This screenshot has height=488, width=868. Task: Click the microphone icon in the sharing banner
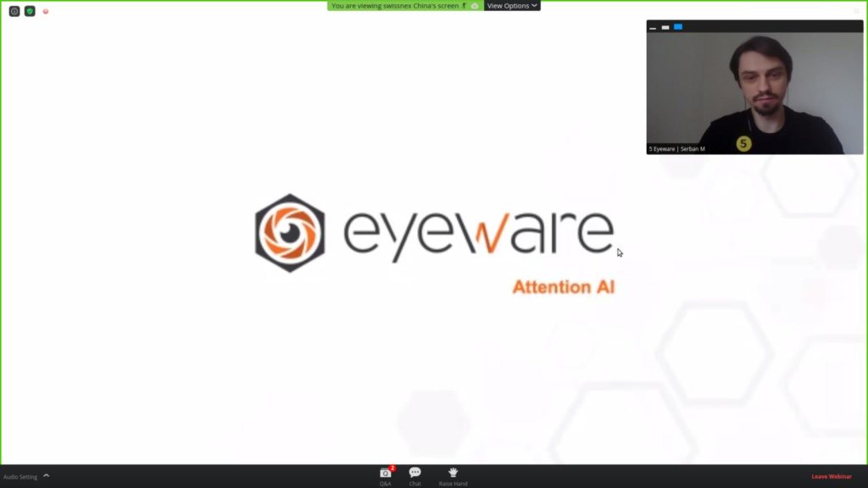coord(464,6)
